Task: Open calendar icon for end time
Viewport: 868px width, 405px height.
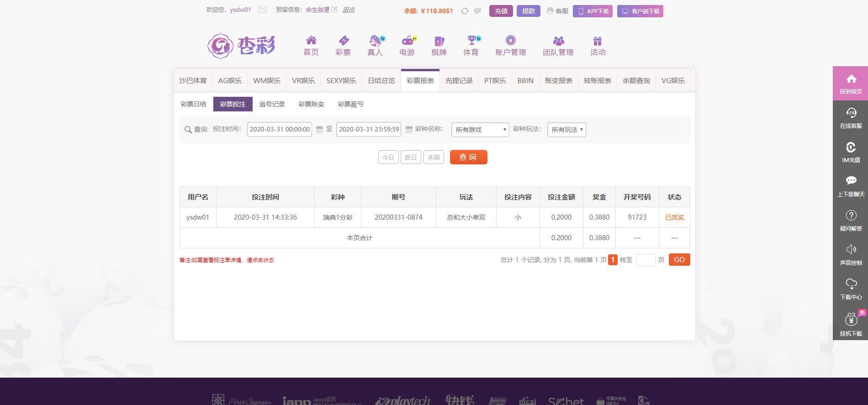Action: tap(409, 129)
